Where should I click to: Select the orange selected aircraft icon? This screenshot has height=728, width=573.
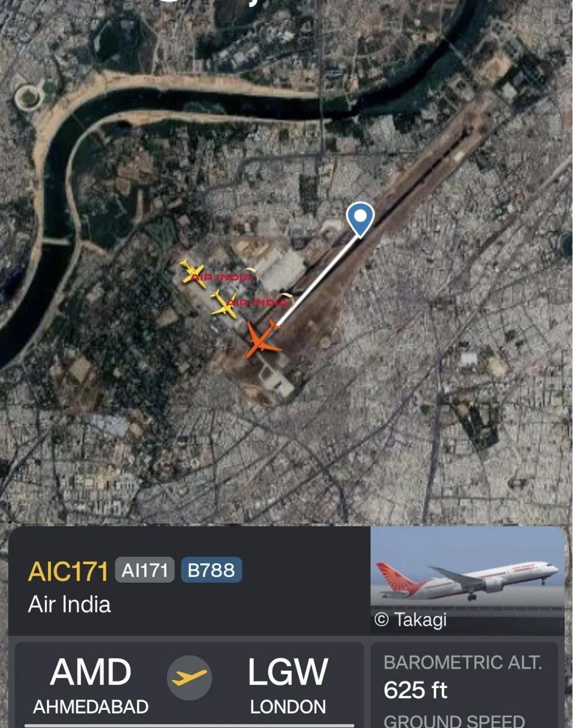click(x=263, y=339)
